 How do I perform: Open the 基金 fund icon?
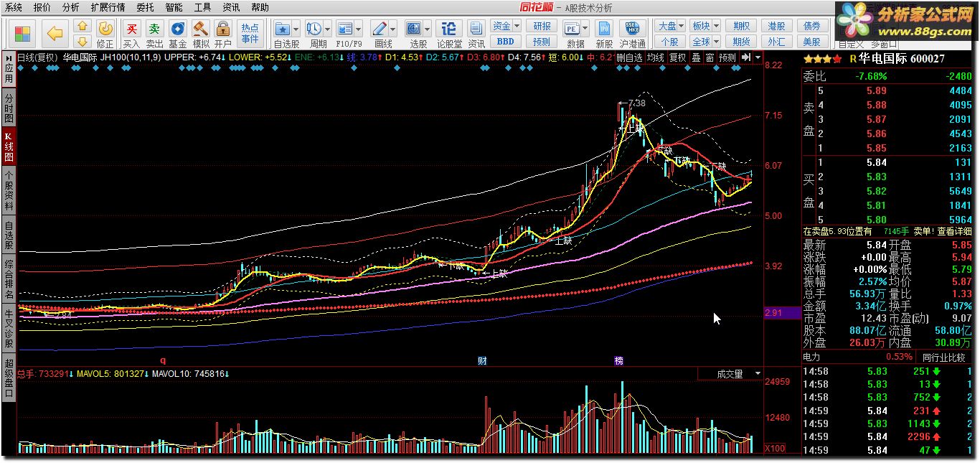point(177,34)
